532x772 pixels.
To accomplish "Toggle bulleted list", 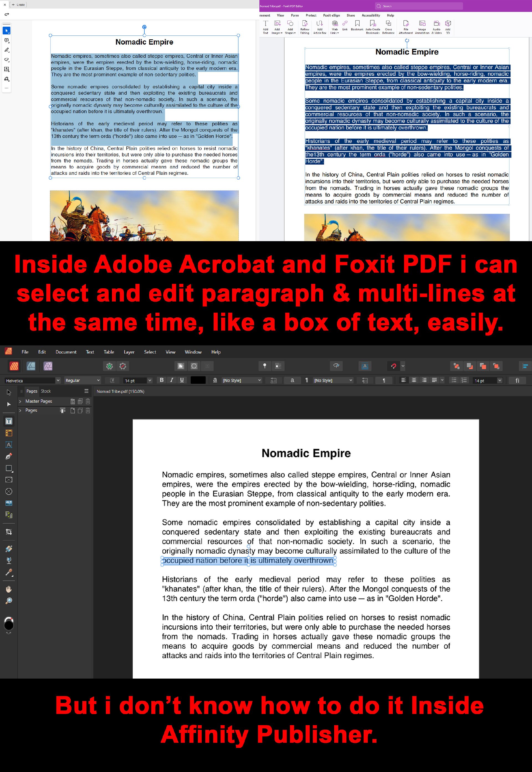I will click(x=454, y=380).
